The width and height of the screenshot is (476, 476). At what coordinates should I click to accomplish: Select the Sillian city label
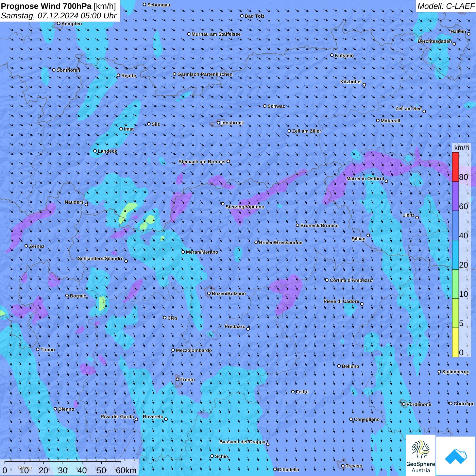358,239
